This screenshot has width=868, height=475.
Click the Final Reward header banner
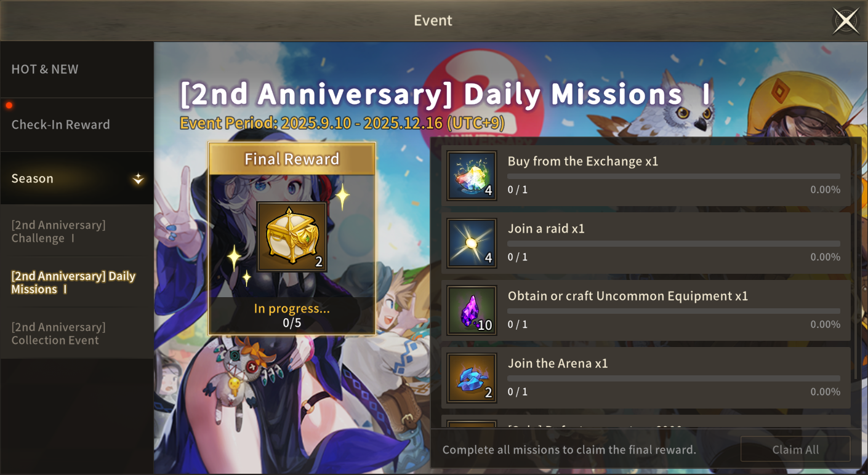click(292, 159)
